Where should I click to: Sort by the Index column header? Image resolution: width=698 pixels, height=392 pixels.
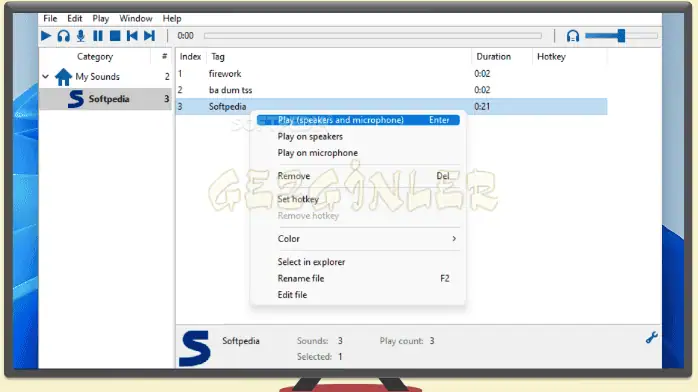click(191, 57)
